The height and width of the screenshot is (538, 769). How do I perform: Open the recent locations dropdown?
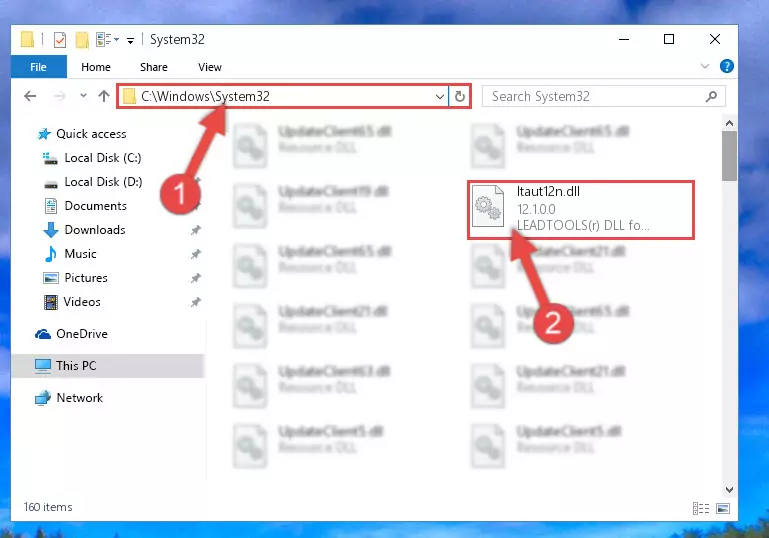(x=83, y=96)
